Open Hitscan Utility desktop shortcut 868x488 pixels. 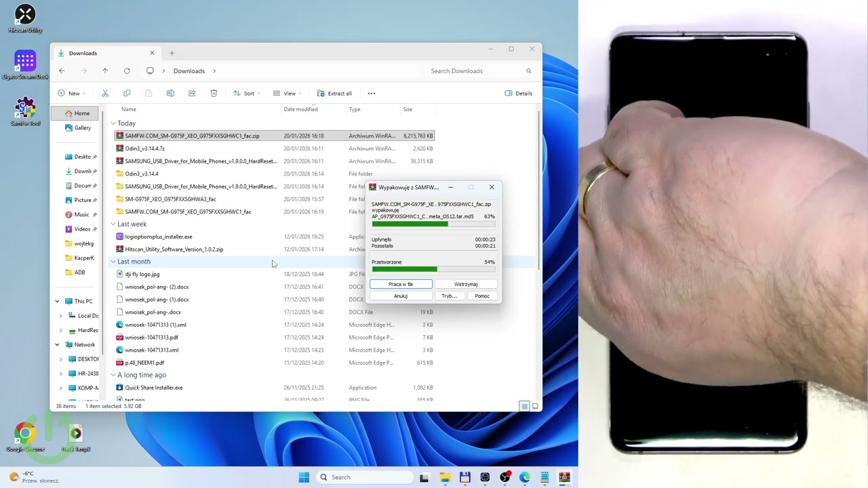click(x=25, y=19)
